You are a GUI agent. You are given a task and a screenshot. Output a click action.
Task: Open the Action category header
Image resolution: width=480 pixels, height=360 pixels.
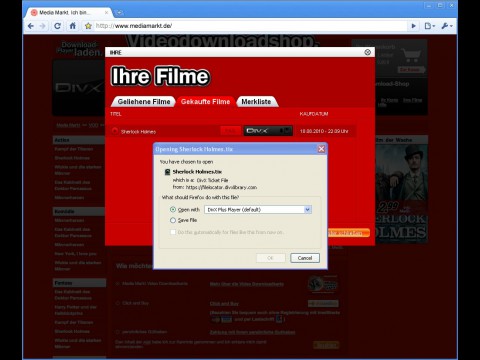79,140
